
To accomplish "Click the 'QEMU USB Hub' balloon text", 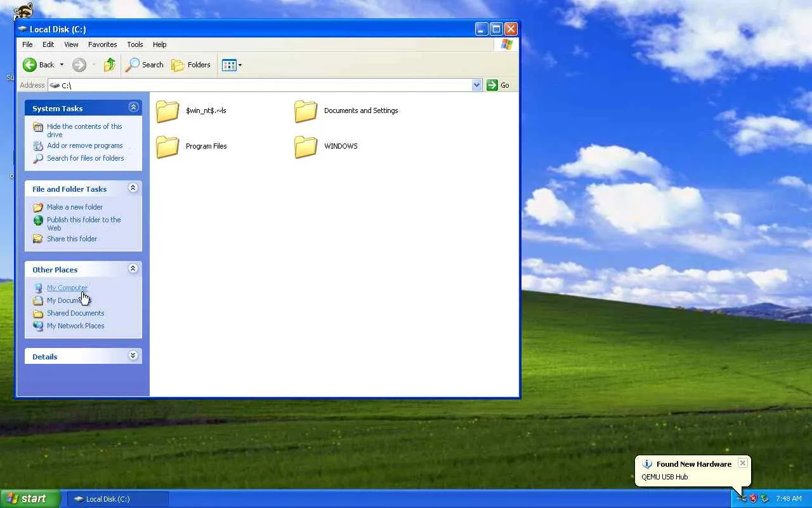I will pyautogui.click(x=665, y=477).
